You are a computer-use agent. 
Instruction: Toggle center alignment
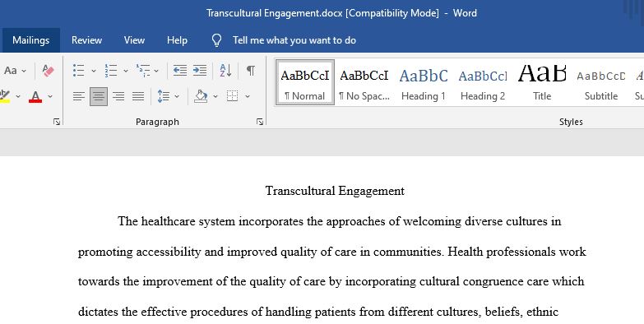(x=99, y=96)
